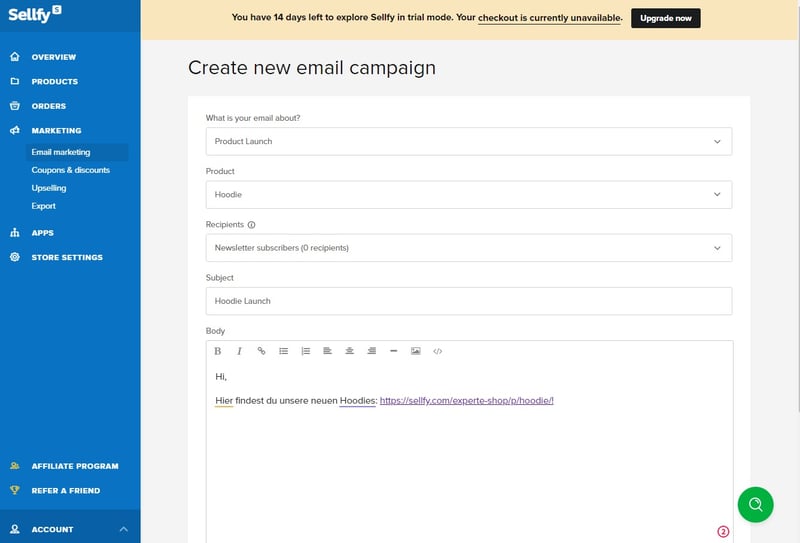Align body text to the left

click(x=328, y=351)
